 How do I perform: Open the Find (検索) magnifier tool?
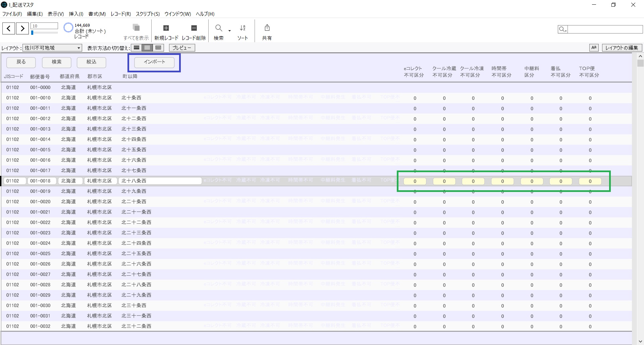pos(219,28)
